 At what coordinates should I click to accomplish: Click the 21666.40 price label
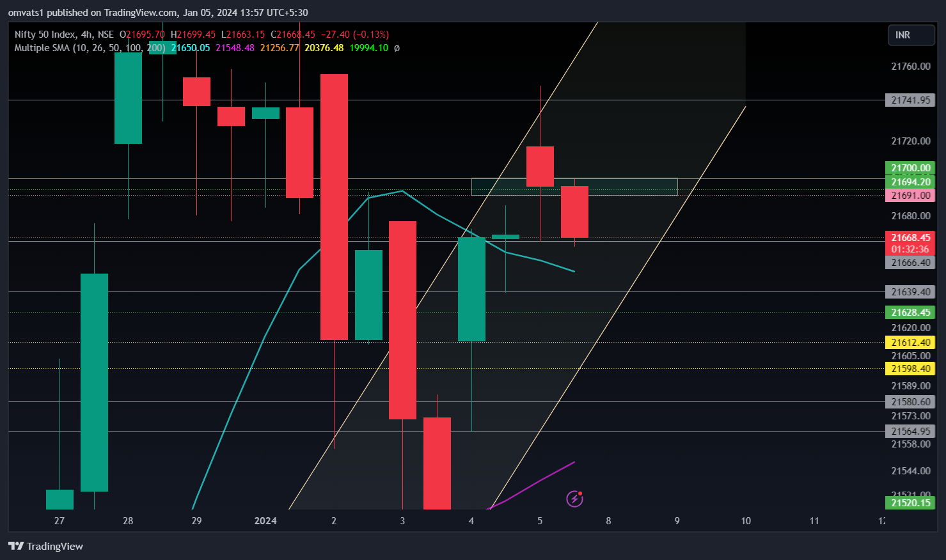(x=910, y=263)
